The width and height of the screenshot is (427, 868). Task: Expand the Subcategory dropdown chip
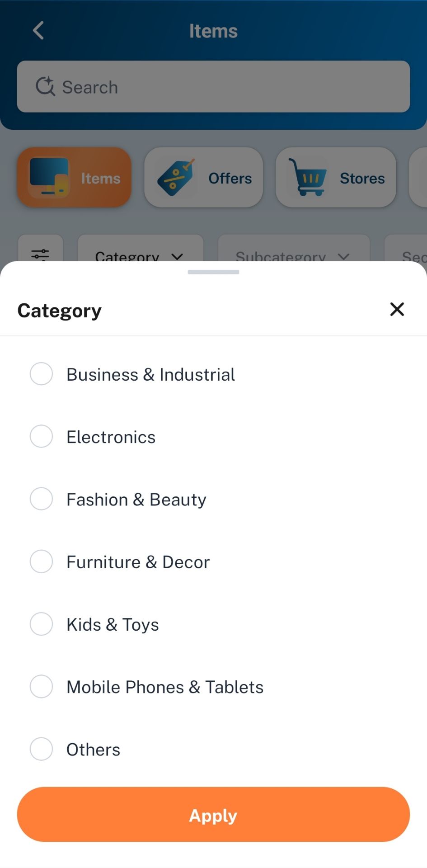[x=294, y=251]
